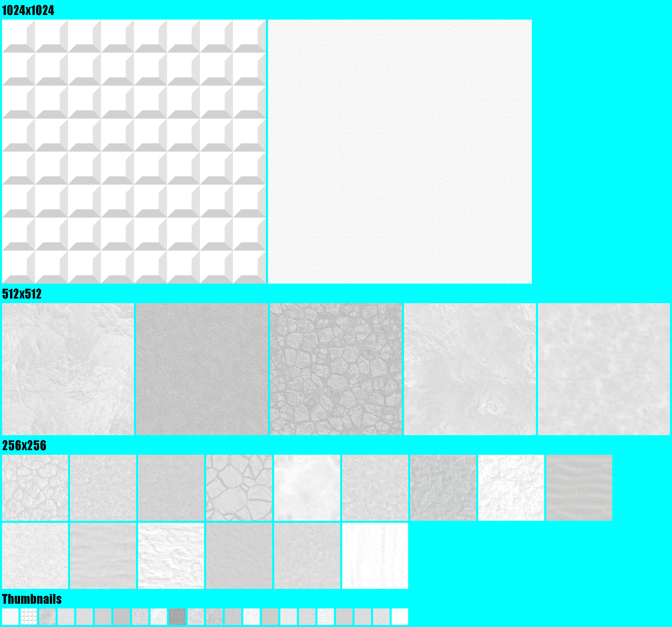672x627 pixels.
Task: Pick the 256x256 pixelated mosaic texture
Action: (375, 488)
